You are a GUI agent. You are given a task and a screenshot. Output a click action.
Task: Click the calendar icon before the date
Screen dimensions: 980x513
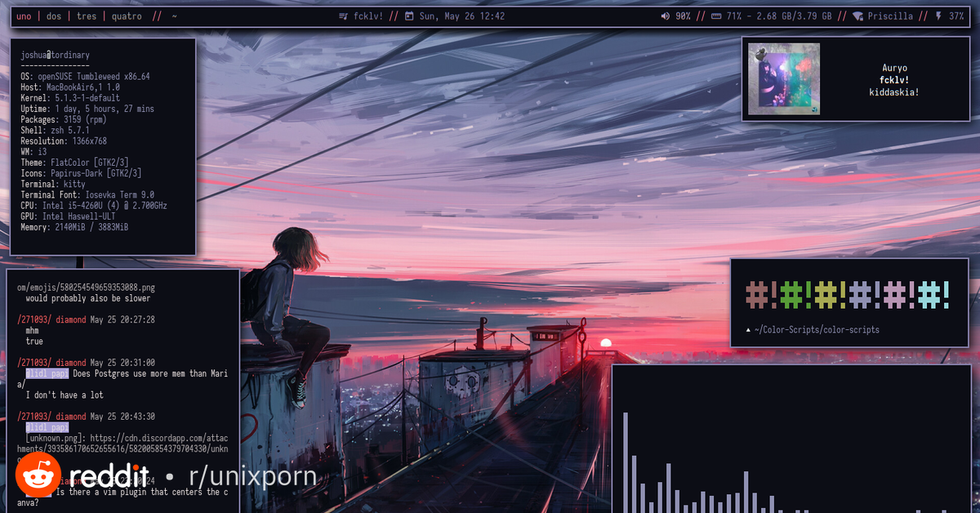pyautogui.click(x=408, y=16)
